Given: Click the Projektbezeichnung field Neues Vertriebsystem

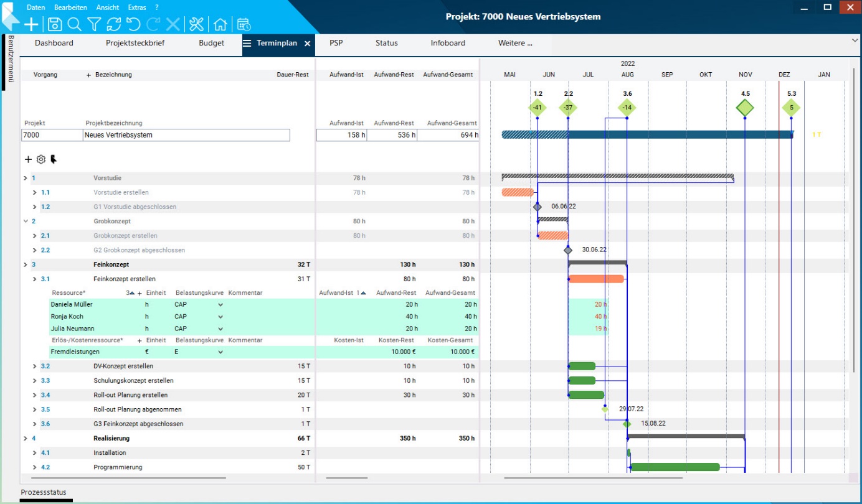Looking at the screenshot, I should pos(186,135).
